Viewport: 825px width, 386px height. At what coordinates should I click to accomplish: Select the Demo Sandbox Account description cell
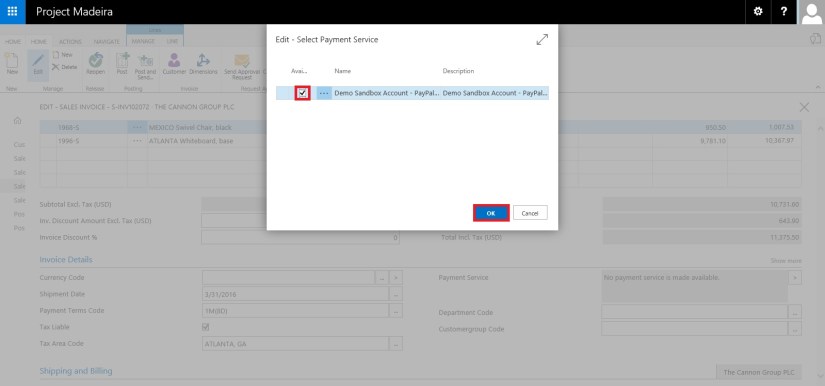[495, 93]
